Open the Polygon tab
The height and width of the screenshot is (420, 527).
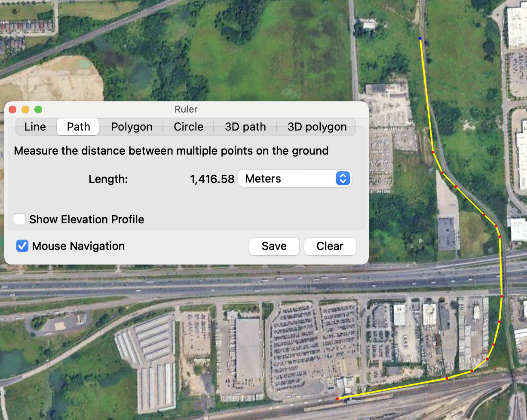pyautogui.click(x=132, y=127)
